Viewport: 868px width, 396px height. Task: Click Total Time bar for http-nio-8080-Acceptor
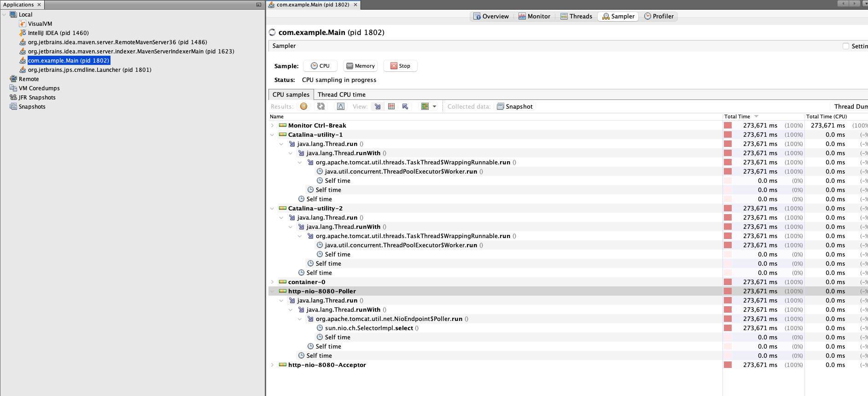[728, 365]
